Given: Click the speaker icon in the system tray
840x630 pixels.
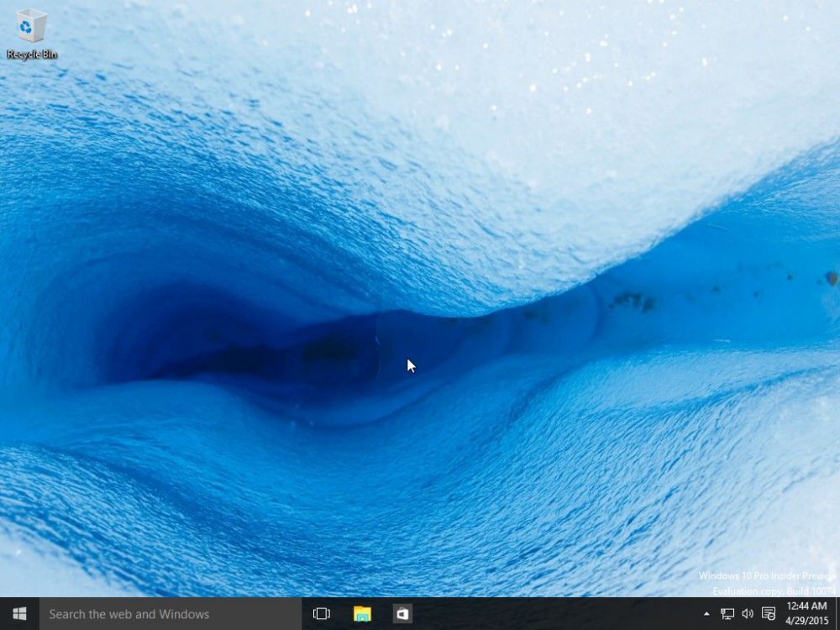Looking at the screenshot, I should point(747,614).
